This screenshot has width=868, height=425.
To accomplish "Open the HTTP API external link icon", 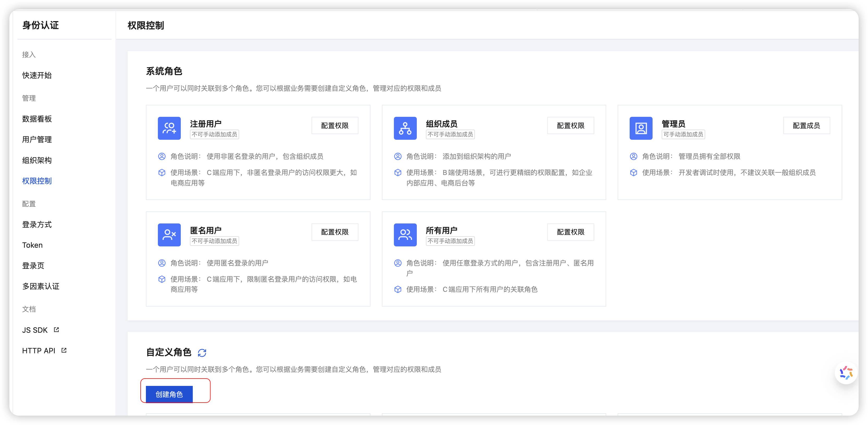I will [64, 350].
